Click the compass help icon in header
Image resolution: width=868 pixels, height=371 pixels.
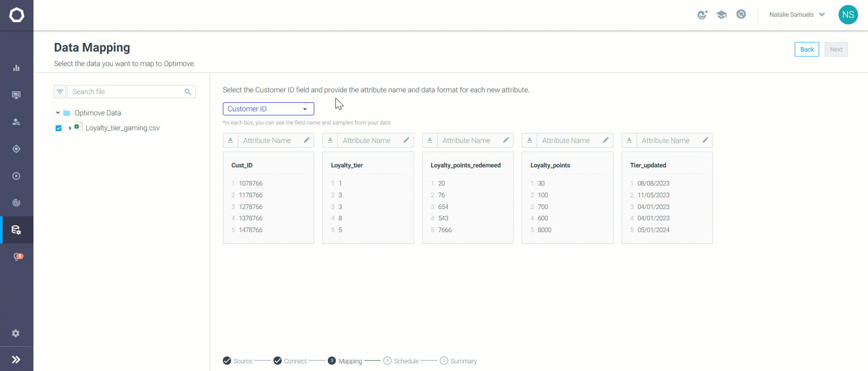coord(741,14)
